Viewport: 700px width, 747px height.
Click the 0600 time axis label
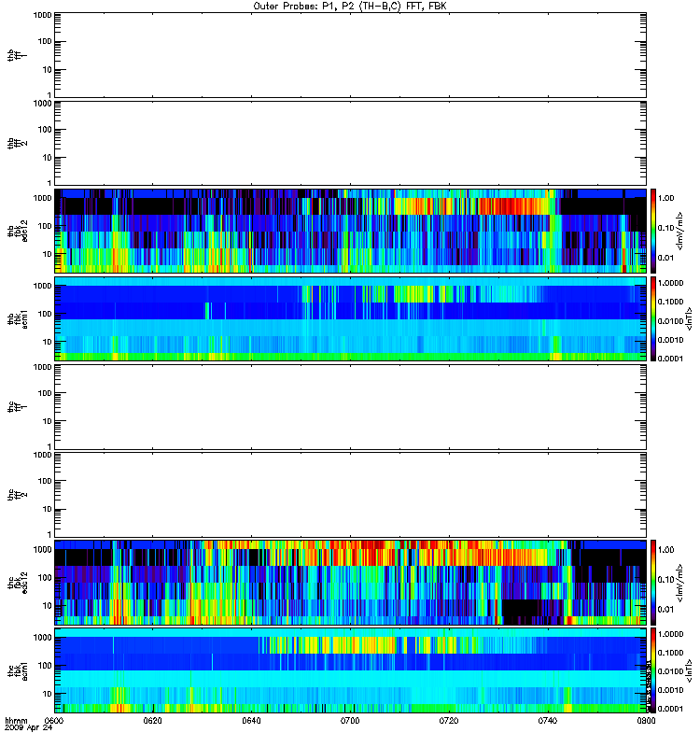(x=54, y=720)
